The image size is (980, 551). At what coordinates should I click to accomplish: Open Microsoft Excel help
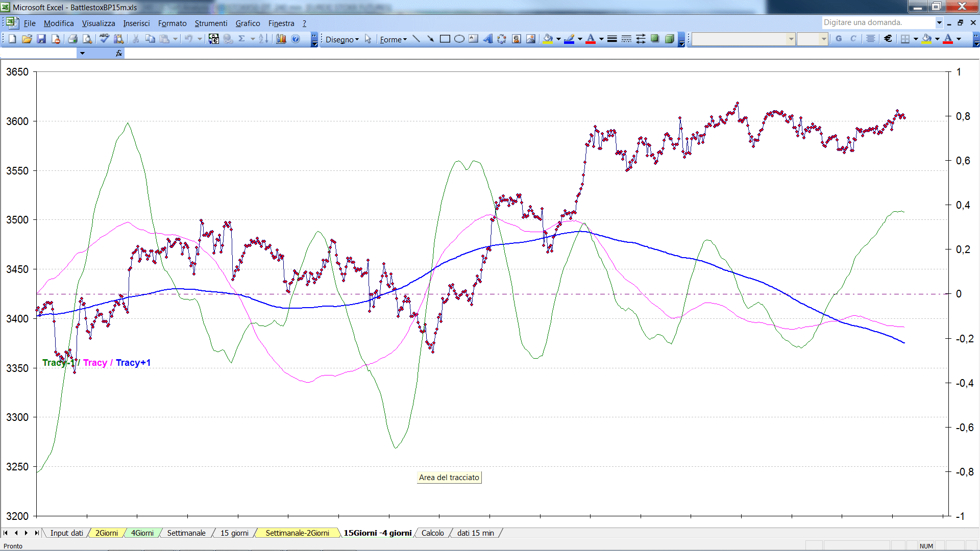(x=296, y=39)
